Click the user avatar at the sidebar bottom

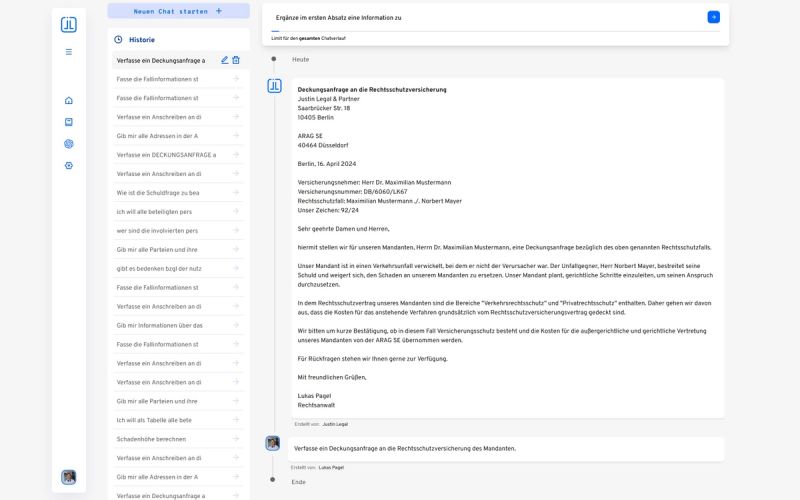point(69,477)
